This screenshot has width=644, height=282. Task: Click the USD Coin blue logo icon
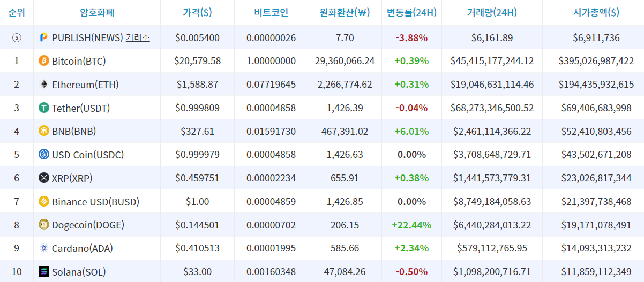(x=44, y=155)
